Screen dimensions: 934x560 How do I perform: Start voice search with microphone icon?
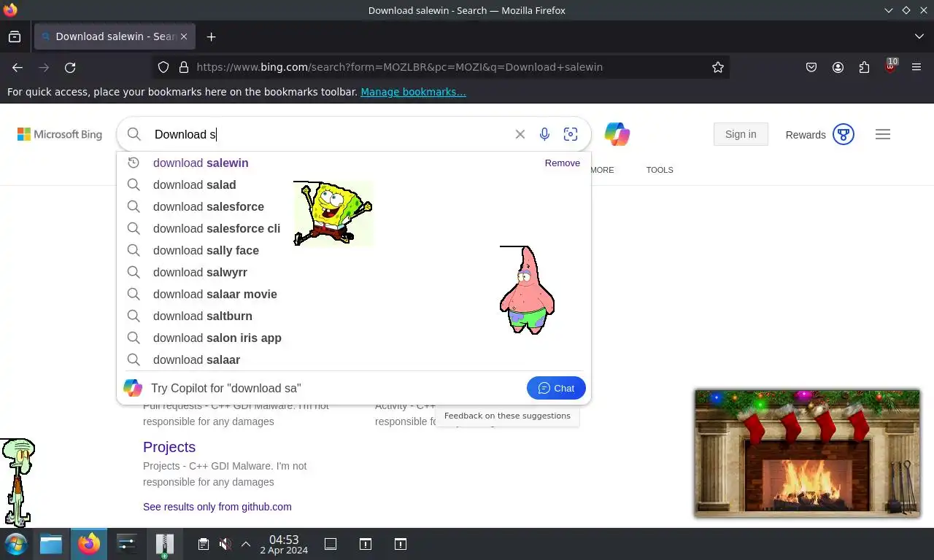pyautogui.click(x=544, y=134)
